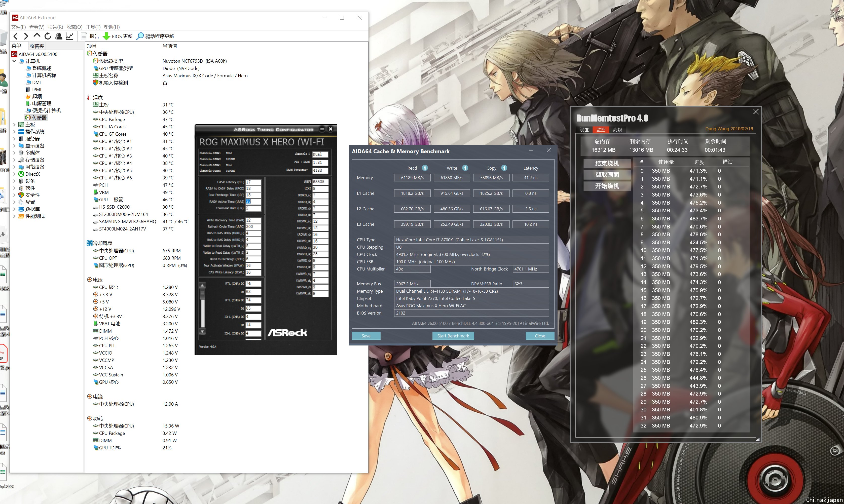
Task: Click the Write info icon in benchmark
Action: [x=465, y=168]
